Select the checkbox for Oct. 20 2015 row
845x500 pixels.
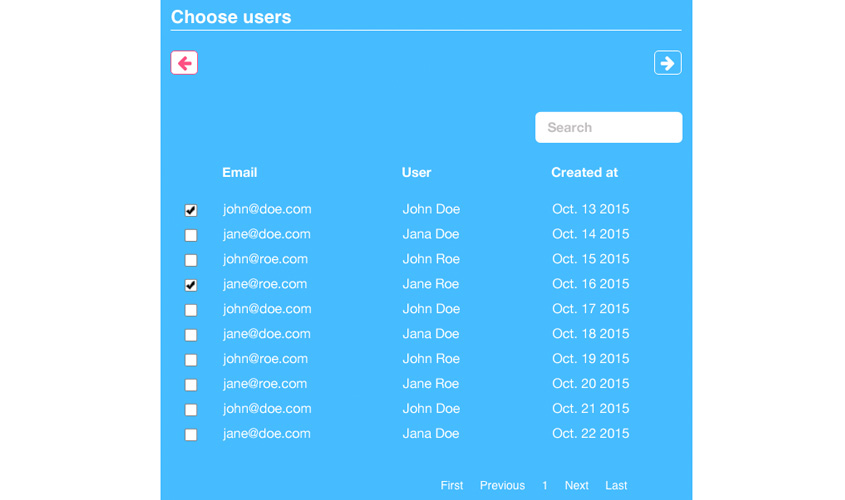pyautogui.click(x=191, y=385)
